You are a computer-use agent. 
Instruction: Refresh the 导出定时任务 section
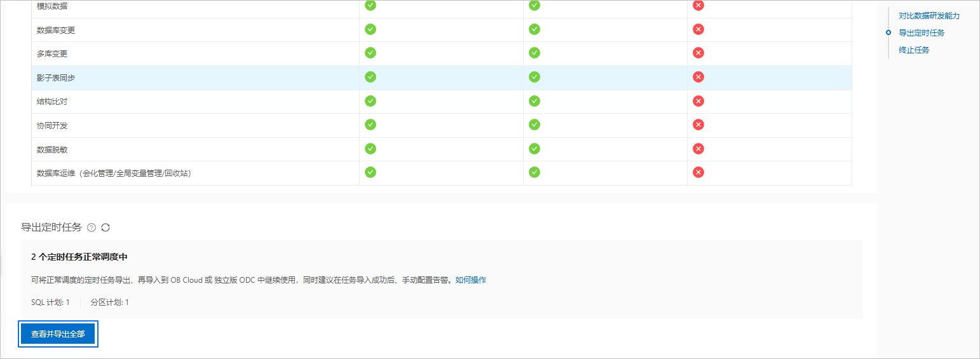click(x=105, y=227)
